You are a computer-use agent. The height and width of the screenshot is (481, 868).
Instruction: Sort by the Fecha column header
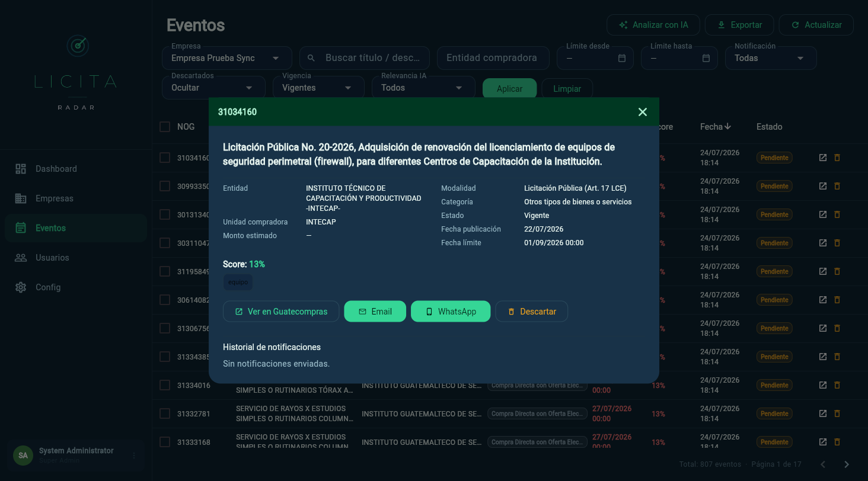tap(716, 127)
